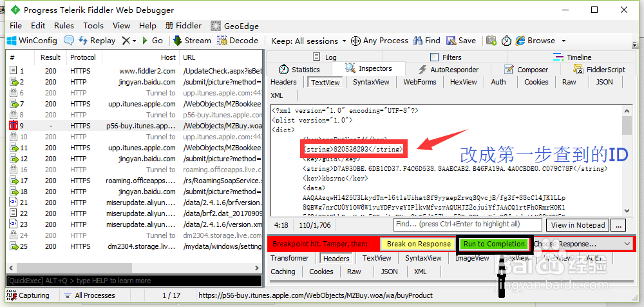644x307 pixels.
Task: Open the Choose Response dropdown
Action: point(583,244)
